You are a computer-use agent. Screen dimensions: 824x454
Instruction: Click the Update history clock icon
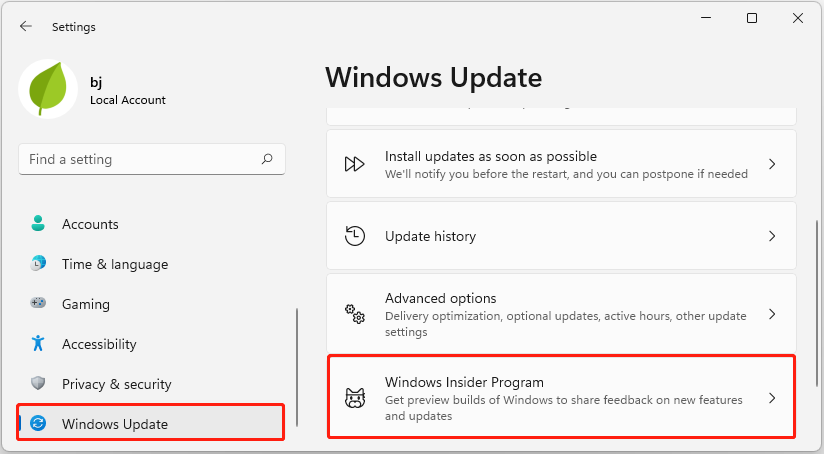(x=355, y=236)
